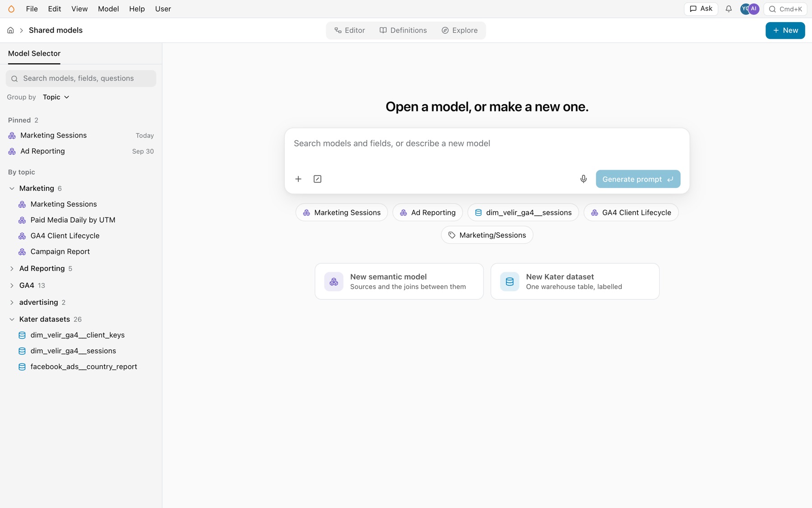
Task: Expand the Ad Reporting topic group
Action: [x=12, y=269]
